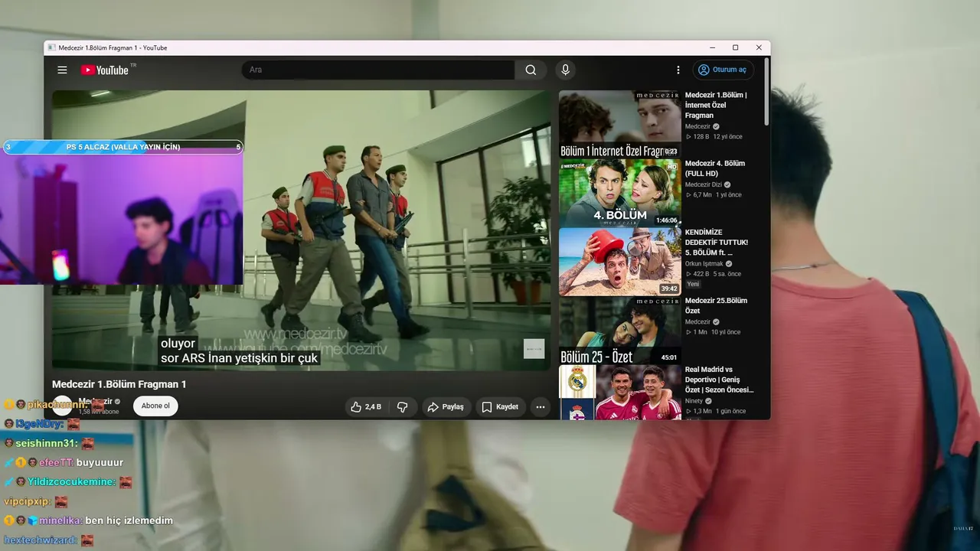Click the video title Medcezir 1.Bölüm Fragman 1
This screenshot has height=551, width=980.
119,384
